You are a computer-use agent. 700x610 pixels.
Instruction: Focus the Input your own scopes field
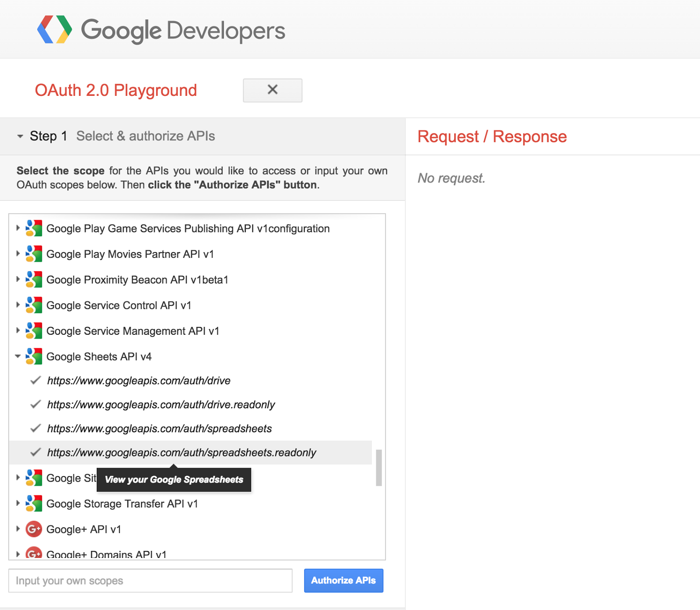point(150,581)
